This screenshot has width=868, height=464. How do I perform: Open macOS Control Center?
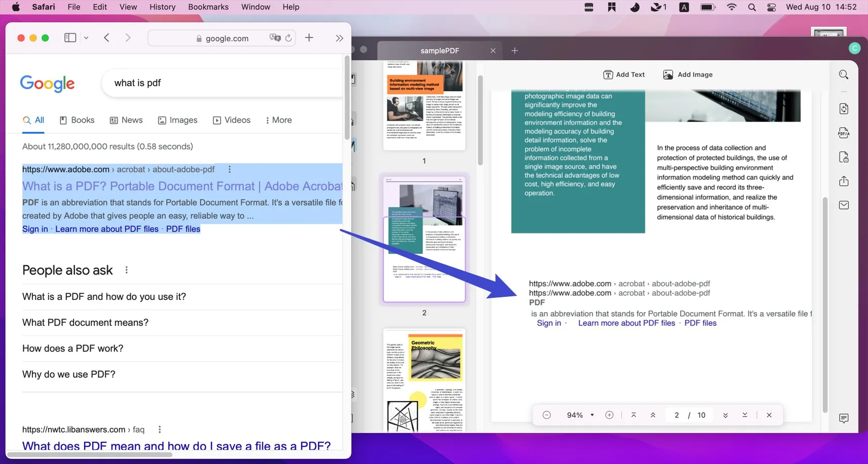[x=772, y=7]
